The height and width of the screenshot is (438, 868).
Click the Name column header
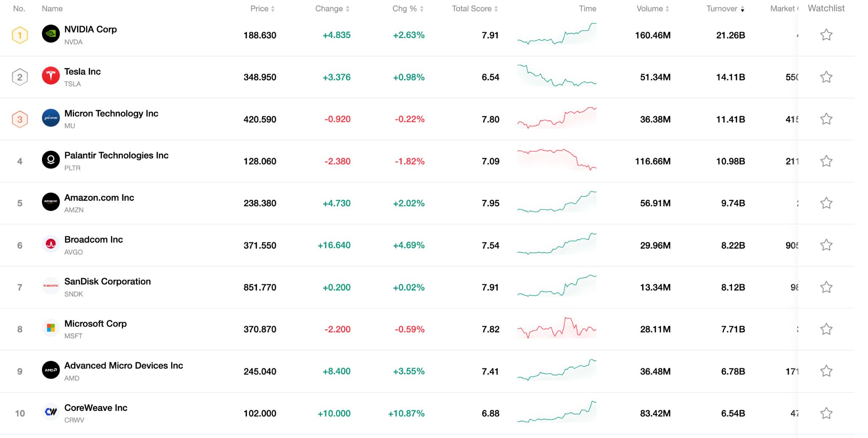click(52, 8)
